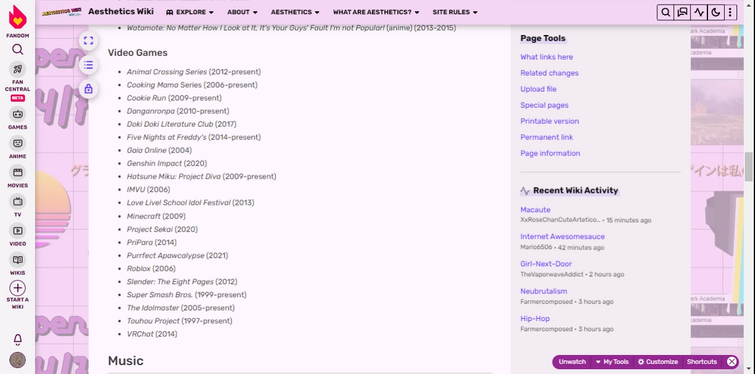
Task: Click the VRChat (2014) list entry
Action: pyautogui.click(x=152, y=334)
